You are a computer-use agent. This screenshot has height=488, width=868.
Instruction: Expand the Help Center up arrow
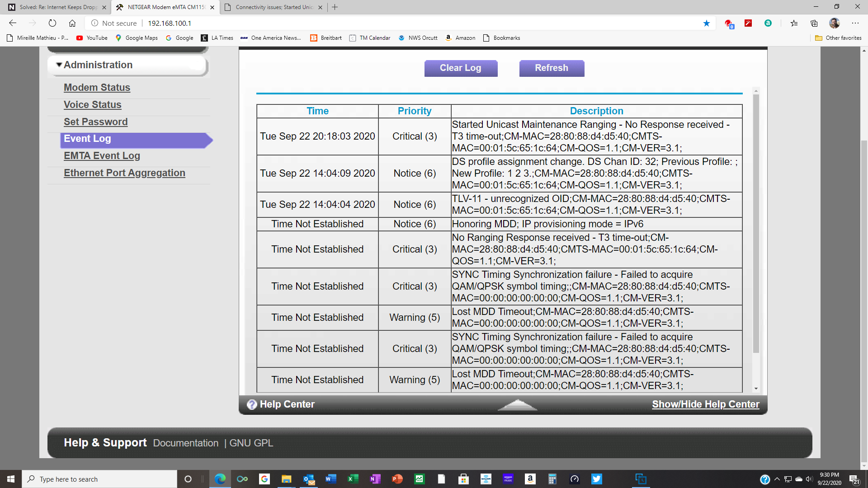[518, 404]
